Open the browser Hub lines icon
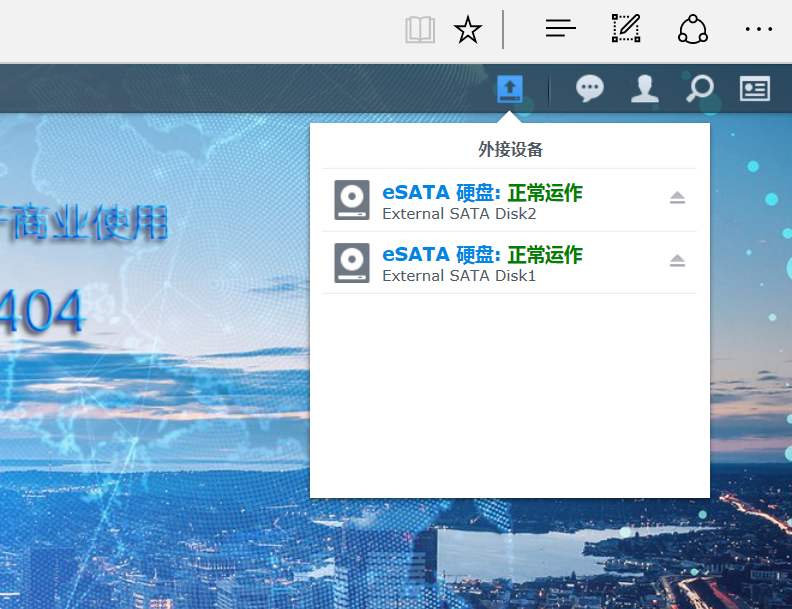792x609 pixels. pos(561,28)
